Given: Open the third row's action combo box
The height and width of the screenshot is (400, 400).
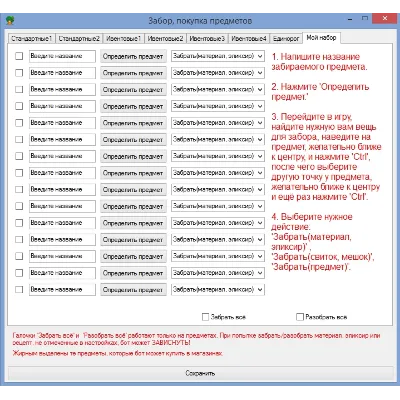Looking at the screenshot, I should point(218,89).
